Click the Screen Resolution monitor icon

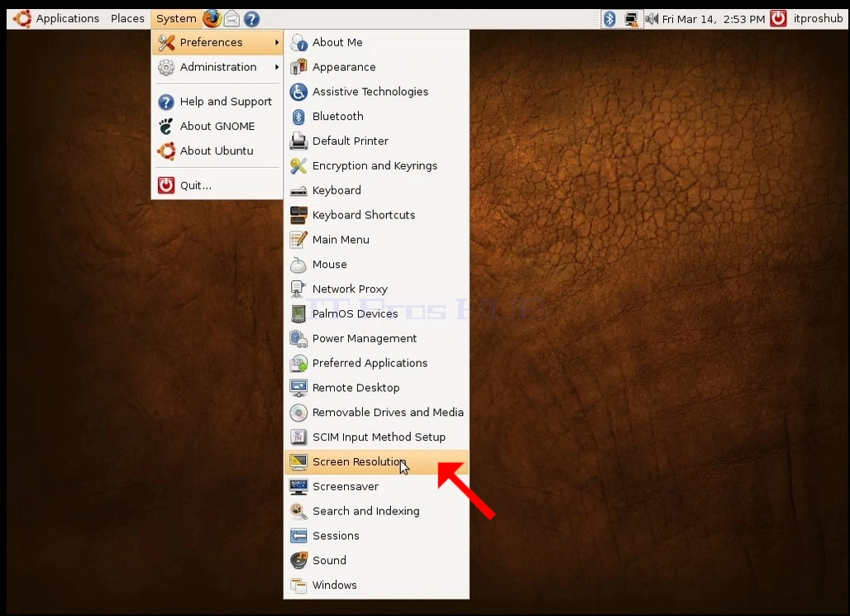pos(298,462)
